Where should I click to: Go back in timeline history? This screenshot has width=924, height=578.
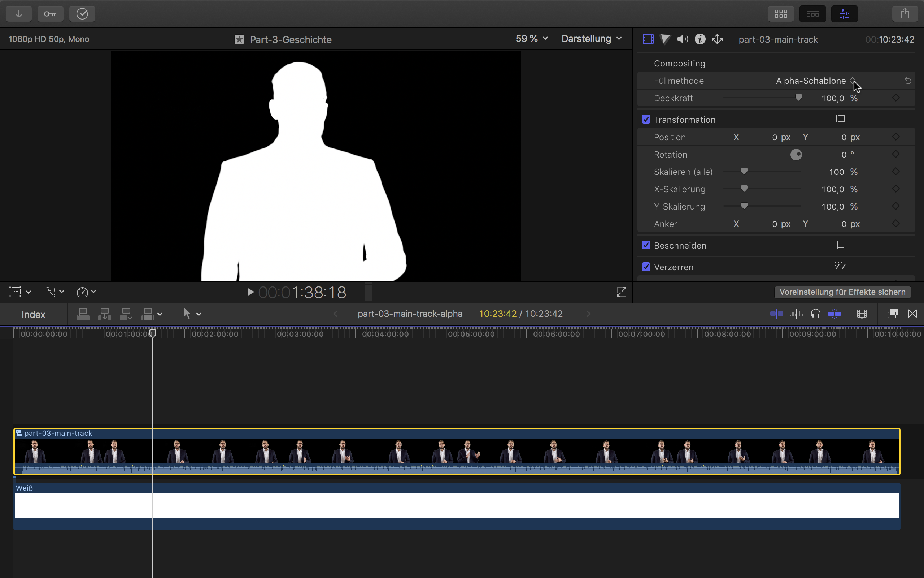[x=335, y=314]
